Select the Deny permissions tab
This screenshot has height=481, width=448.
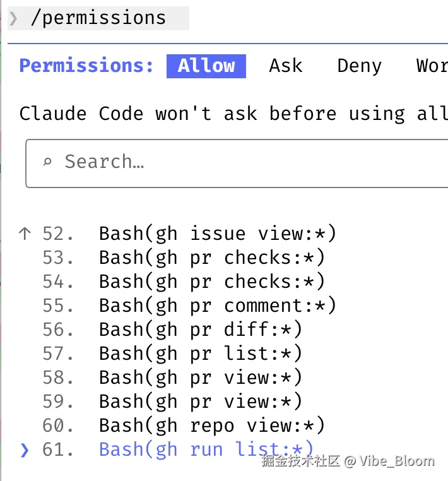click(x=359, y=66)
